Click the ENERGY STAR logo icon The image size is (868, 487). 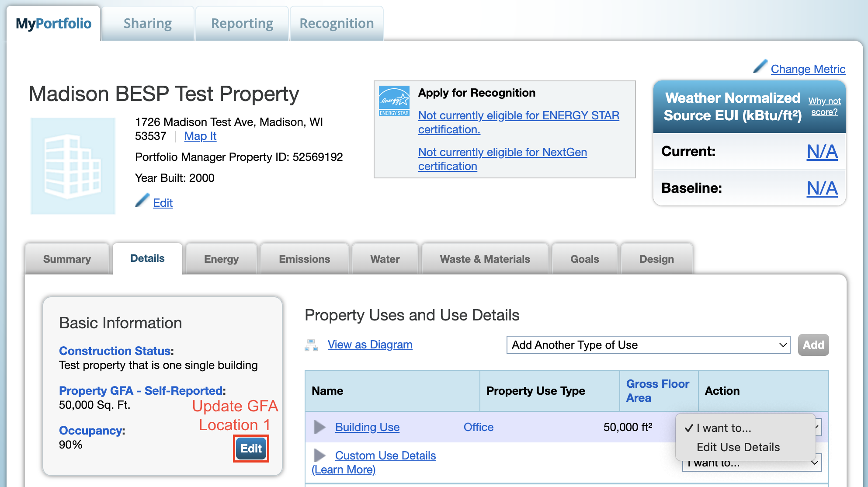pyautogui.click(x=394, y=101)
